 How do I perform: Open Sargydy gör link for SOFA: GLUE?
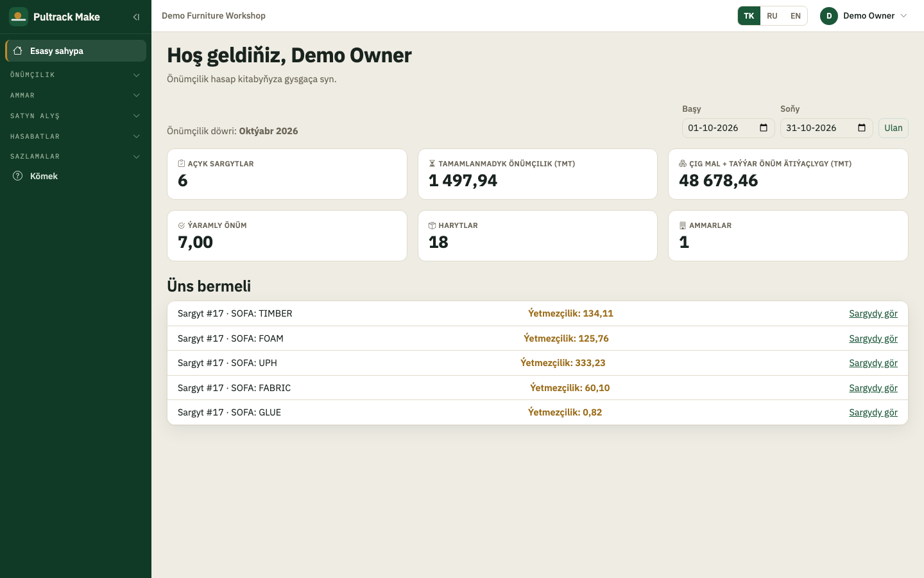click(873, 412)
